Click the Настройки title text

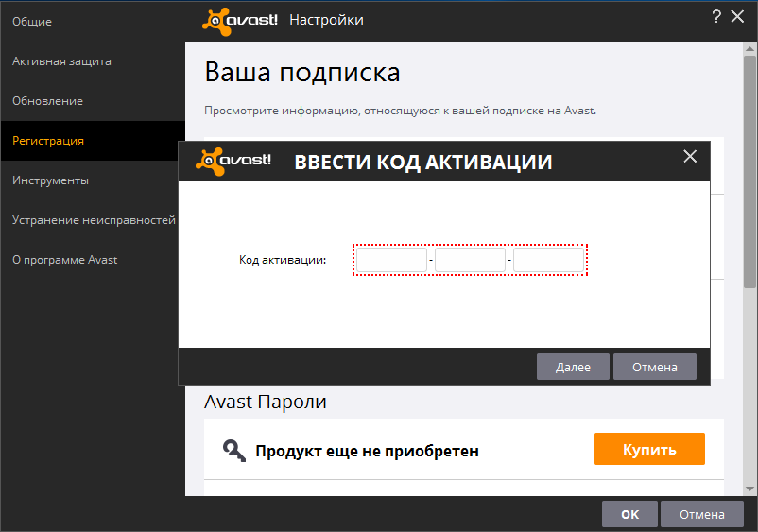click(x=326, y=20)
